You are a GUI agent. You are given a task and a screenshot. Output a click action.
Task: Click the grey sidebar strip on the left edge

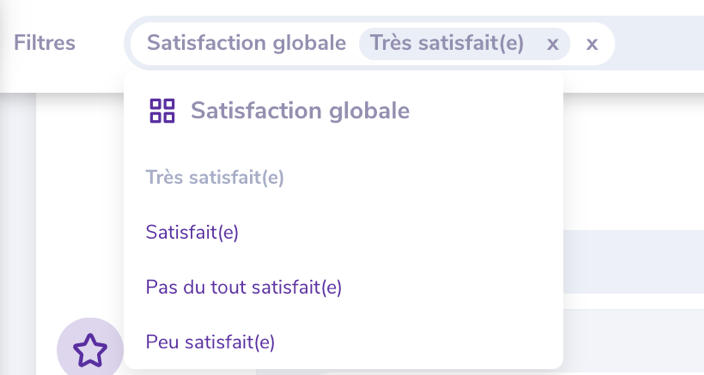tap(18, 234)
